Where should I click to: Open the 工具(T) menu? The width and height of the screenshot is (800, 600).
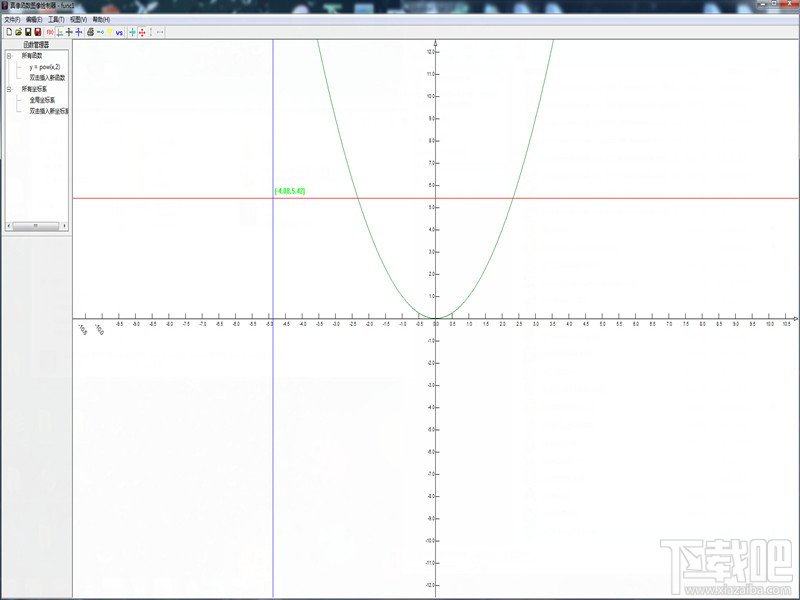(x=56, y=19)
